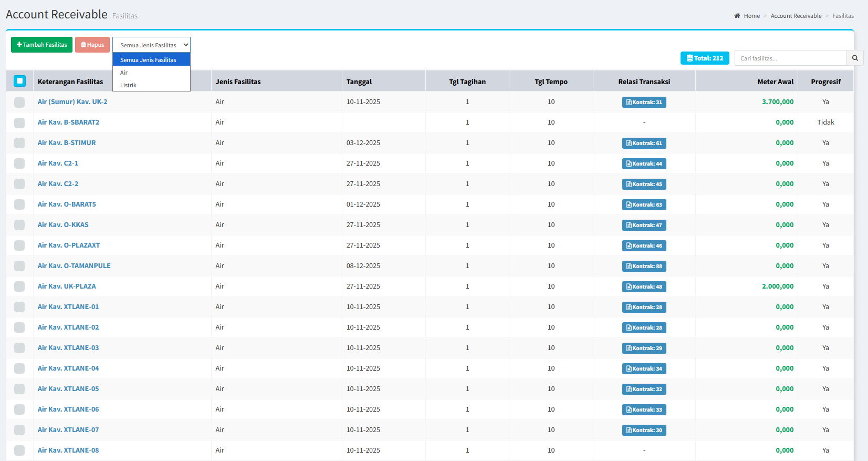Click the search magnifier icon button
The height and width of the screenshot is (461, 868).
[x=855, y=58]
